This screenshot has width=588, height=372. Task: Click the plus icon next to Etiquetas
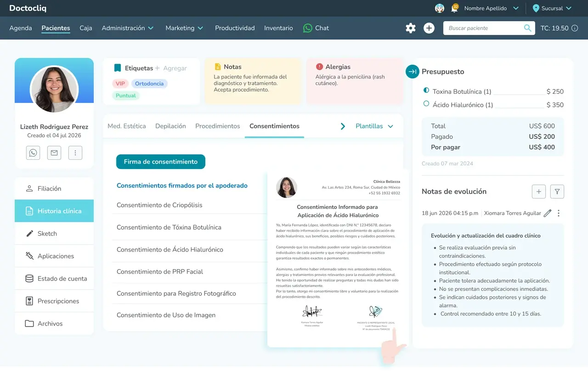click(157, 68)
